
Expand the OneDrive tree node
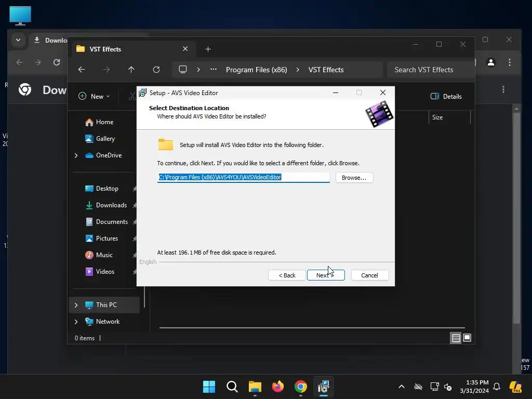pyautogui.click(x=76, y=155)
